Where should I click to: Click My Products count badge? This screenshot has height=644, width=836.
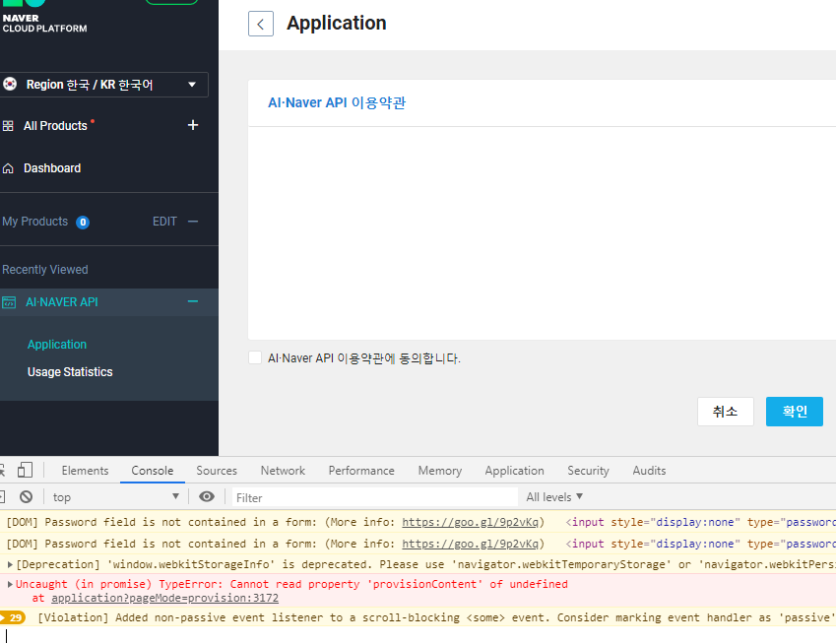pos(83,222)
